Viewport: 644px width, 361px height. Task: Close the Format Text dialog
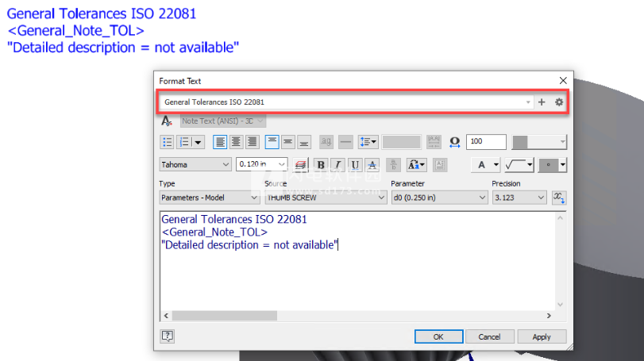(x=563, y=81)
